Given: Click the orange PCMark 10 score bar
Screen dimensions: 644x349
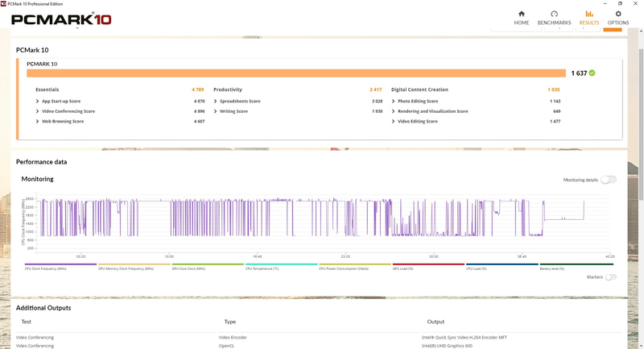Looking at the screenshot, I should point(296,73).
